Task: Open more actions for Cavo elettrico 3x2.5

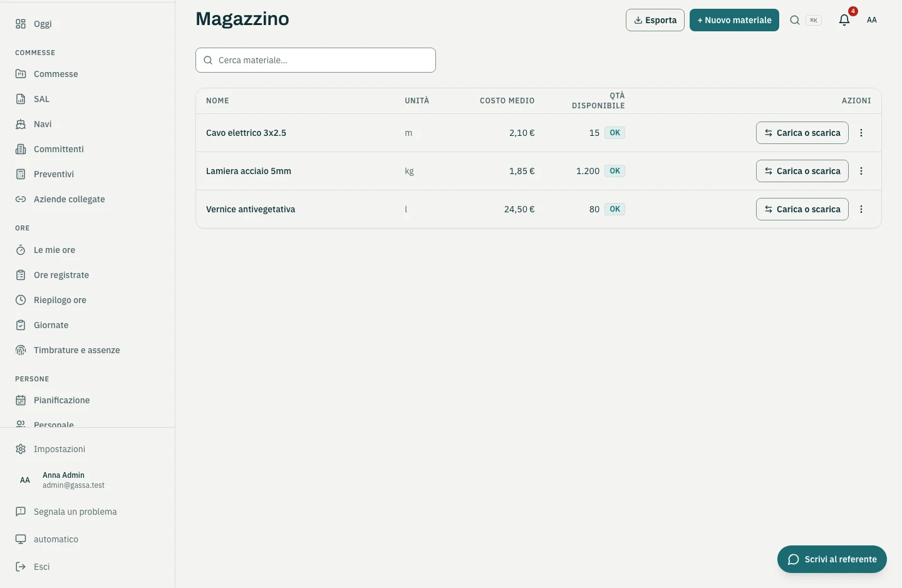Action: (x=861, y=133)
